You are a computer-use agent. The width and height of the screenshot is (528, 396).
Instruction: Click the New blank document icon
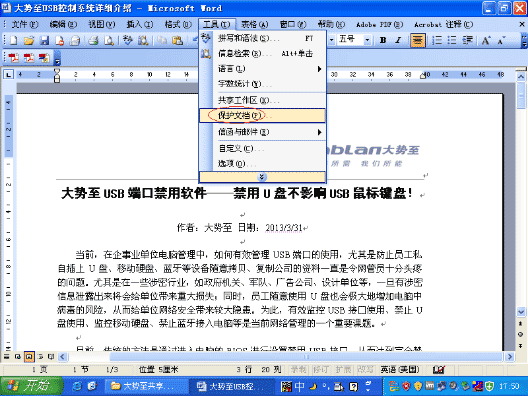(14, 41)
